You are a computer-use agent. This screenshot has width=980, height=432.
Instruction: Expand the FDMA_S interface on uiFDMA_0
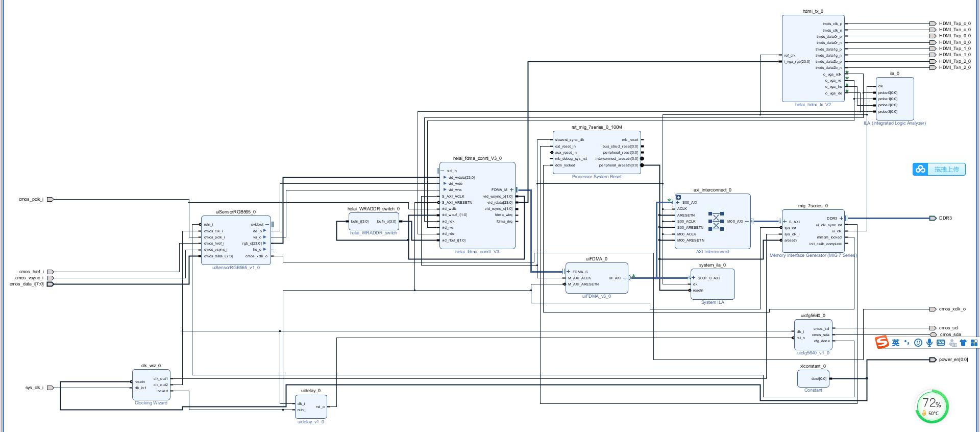[569, 272]
